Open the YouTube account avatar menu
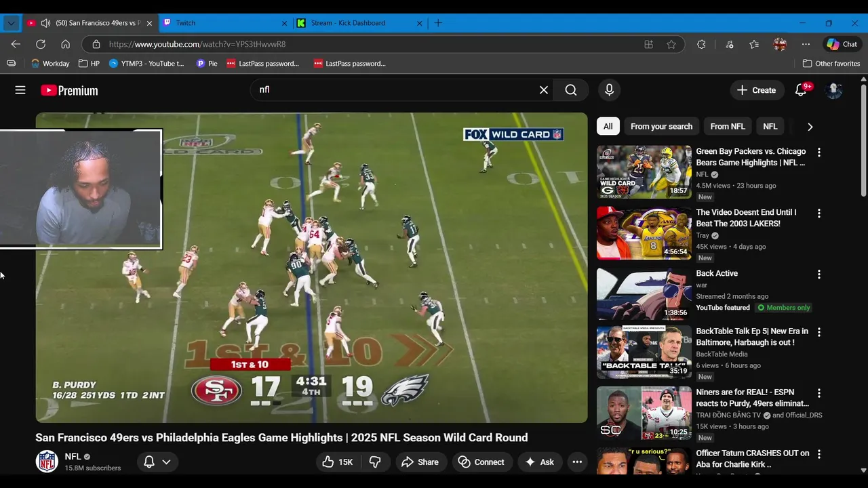The image size is (868, 488). click(833, 90)
